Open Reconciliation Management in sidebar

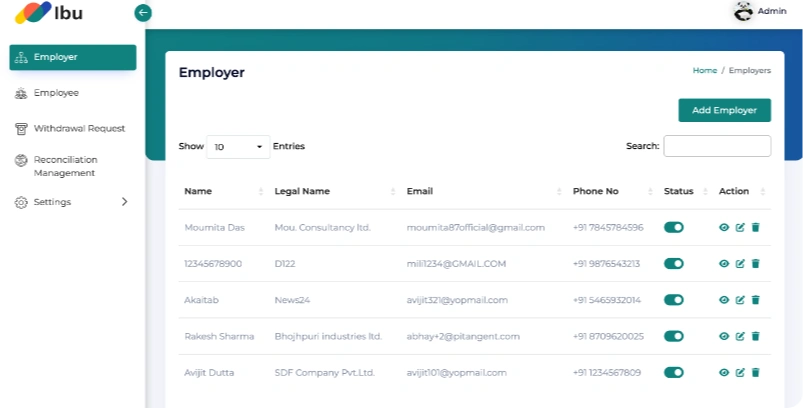coord(65,166)
